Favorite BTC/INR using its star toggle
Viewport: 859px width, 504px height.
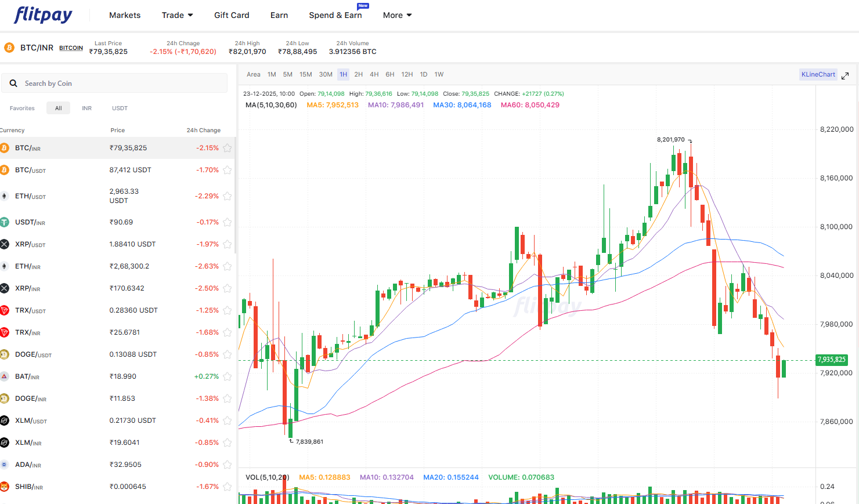point(227,148)
